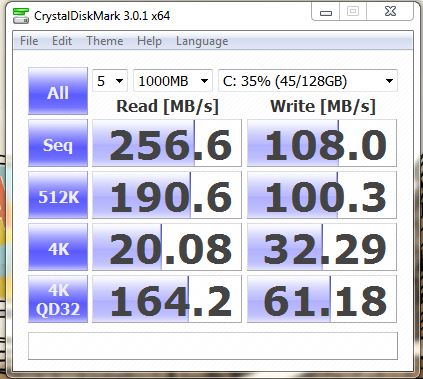Click the disabled maximize window button
This screenshot has height=379, width=423.
click(x=353, y=12)
